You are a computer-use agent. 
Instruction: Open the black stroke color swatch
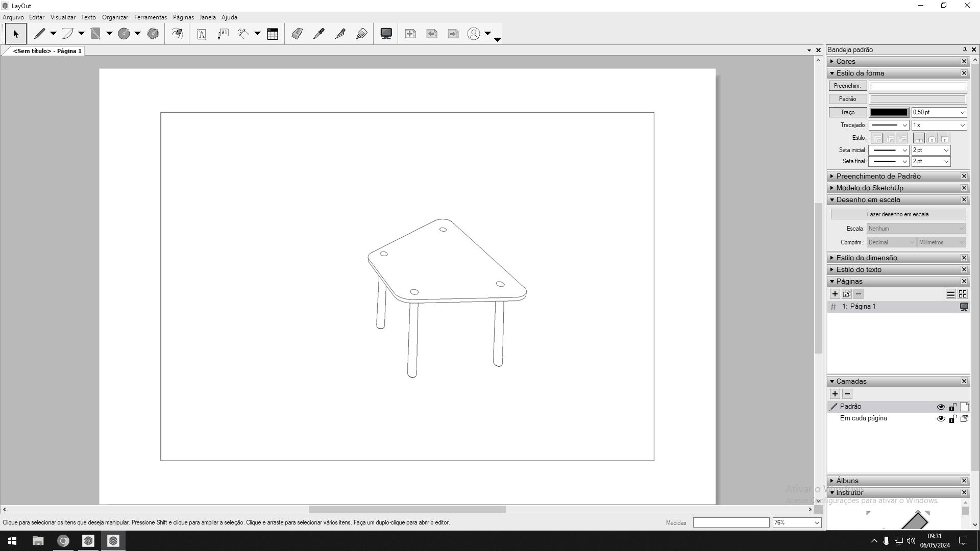click(x=889, y=112)
